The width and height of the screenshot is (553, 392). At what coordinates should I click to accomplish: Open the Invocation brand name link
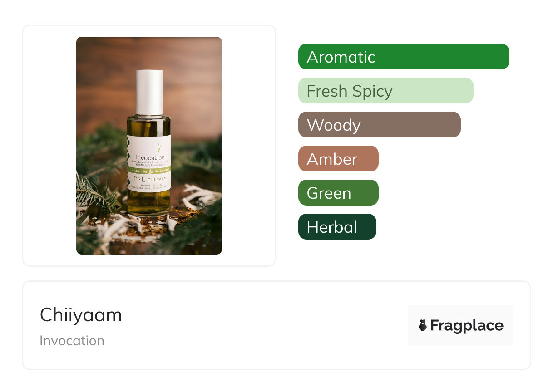click(x=72, y=341)
